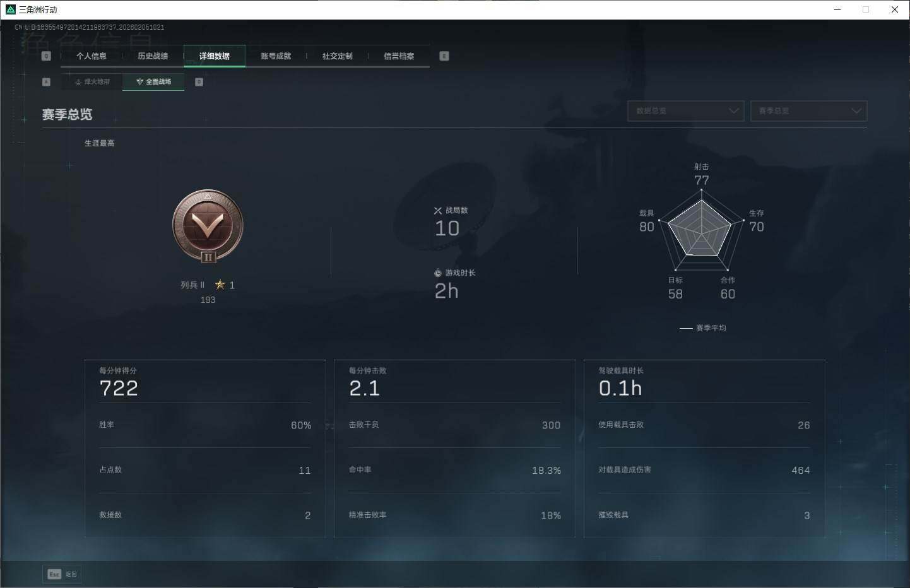Select the 详细数据 tab
The height and width of the screenshot is (588, 910).
(215, 56)
